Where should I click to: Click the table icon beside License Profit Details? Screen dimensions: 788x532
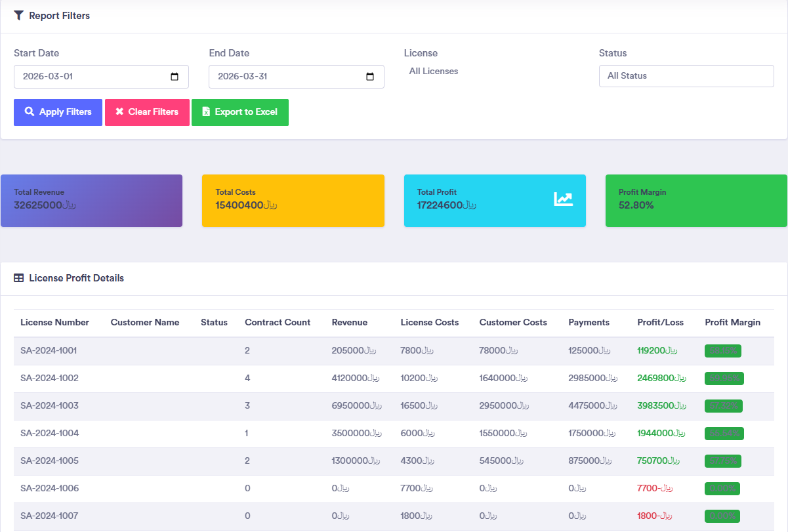click(x=18, y=278)
